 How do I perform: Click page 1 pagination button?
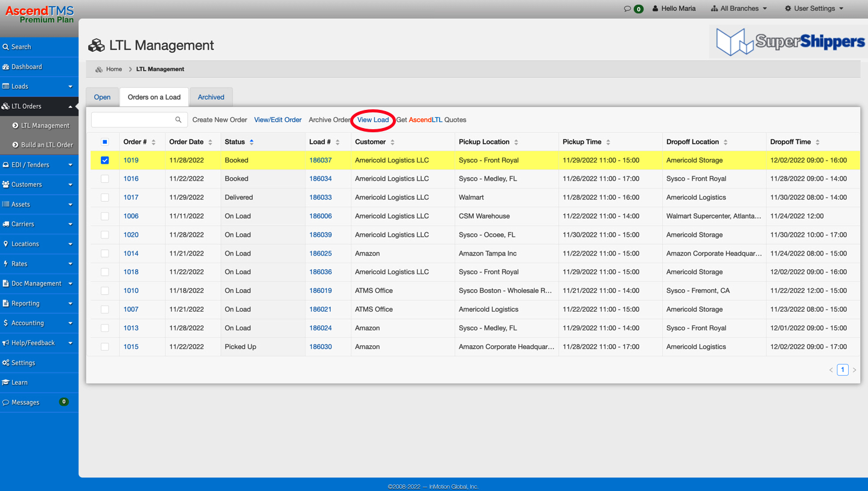pos(843,370)
